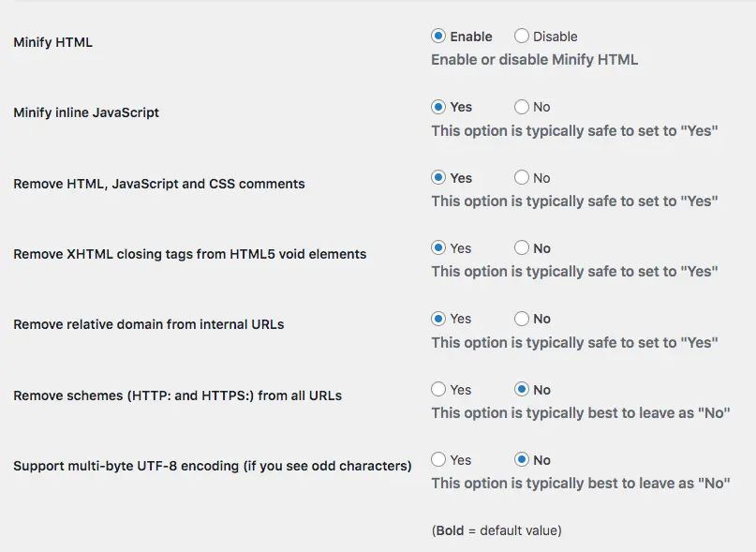
Task: Click the Support multi-byte UTF-8 encoding label
Action: tap(212, 466)
